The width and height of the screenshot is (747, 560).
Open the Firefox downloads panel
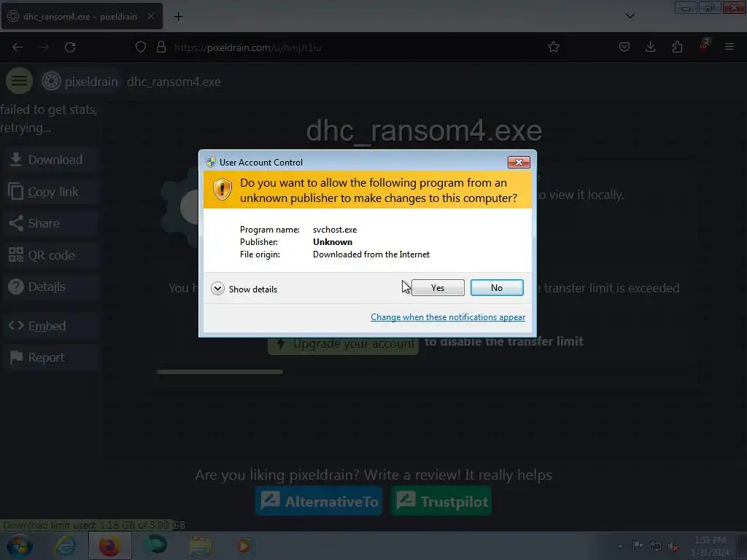[x=650, y=47]
